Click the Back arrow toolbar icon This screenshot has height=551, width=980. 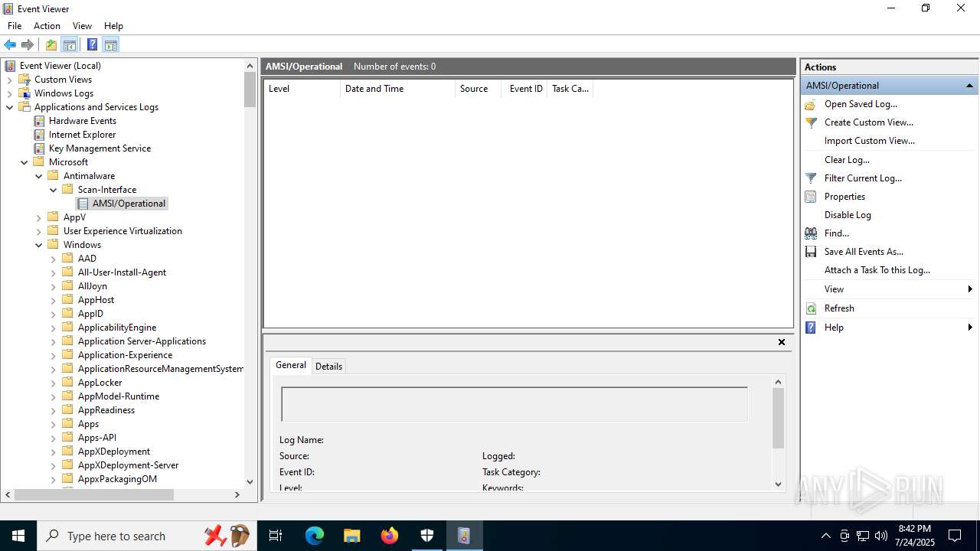[10, 44]
